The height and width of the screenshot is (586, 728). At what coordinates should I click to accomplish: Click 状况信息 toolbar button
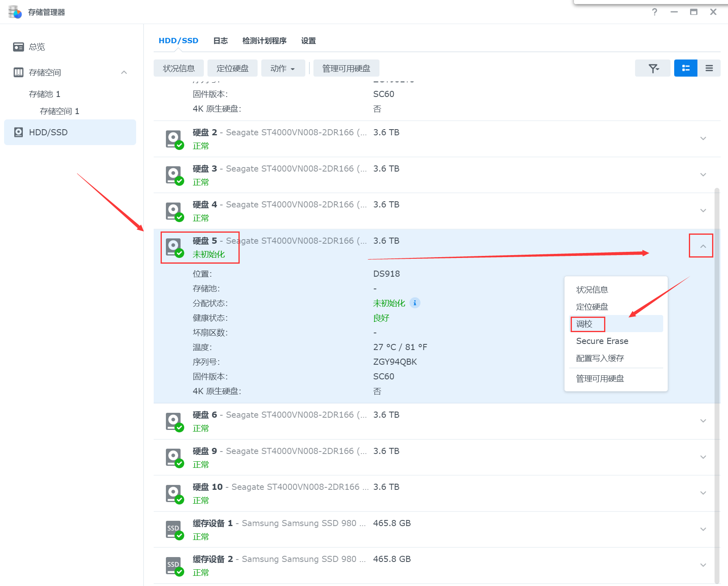pos(179,68)
